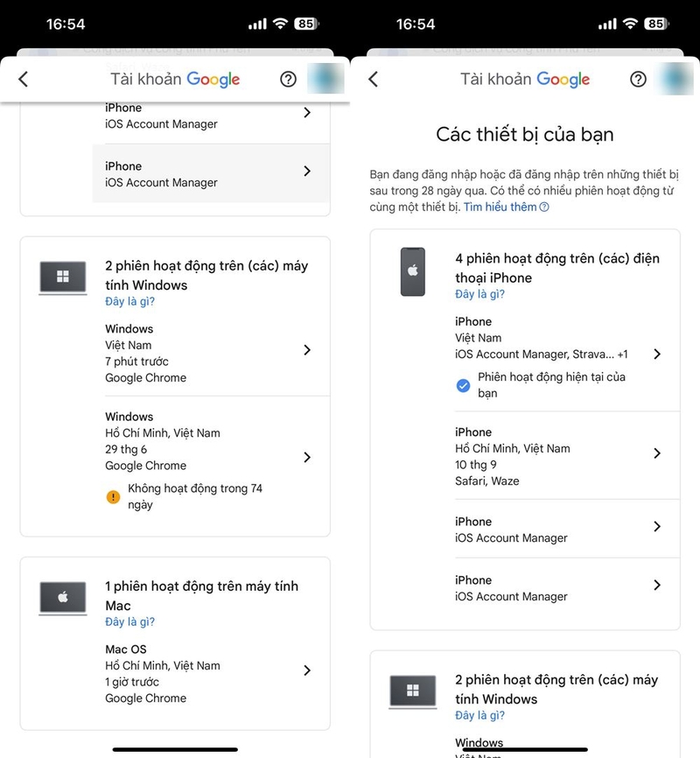Click Đây là gì? under Mac heading
This screenshot has width=700, height=758.
(x=130, y=621)
